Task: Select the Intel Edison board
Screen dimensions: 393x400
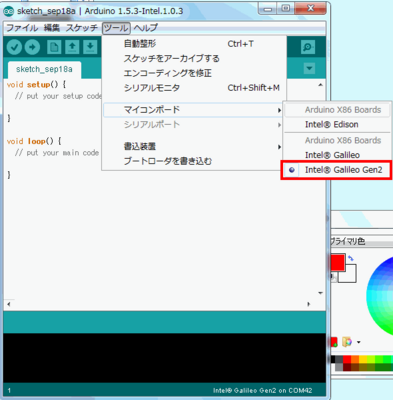Action: (337, 124)
